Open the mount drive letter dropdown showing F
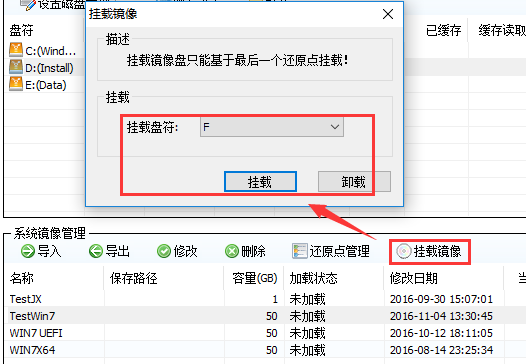Screen dimensions: 526x364 (272, 127)
